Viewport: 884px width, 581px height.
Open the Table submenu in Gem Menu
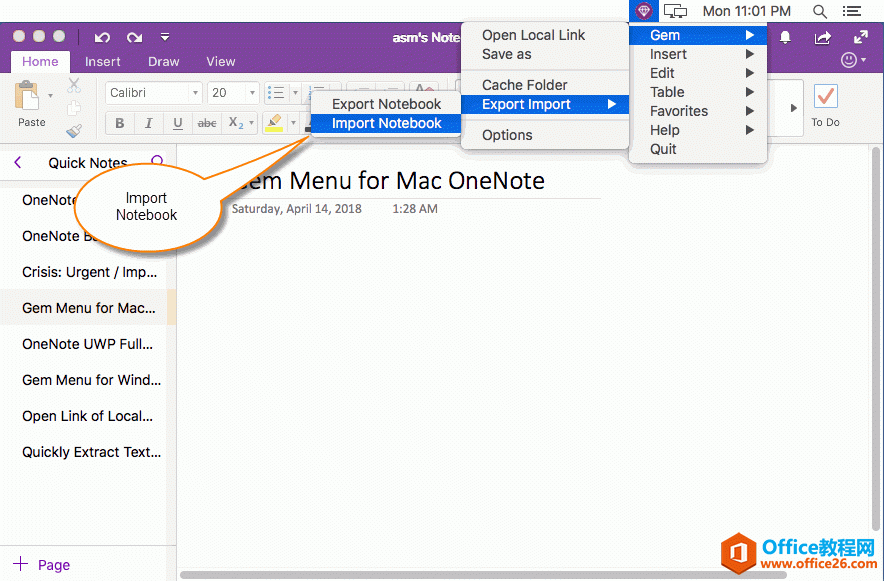pos(698,92)
